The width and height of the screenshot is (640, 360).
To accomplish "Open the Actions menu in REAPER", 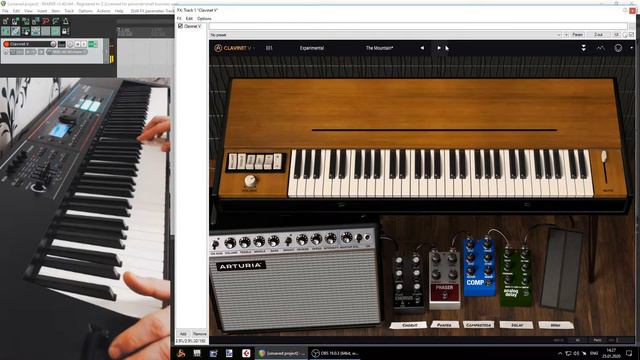I will point(104,11).
